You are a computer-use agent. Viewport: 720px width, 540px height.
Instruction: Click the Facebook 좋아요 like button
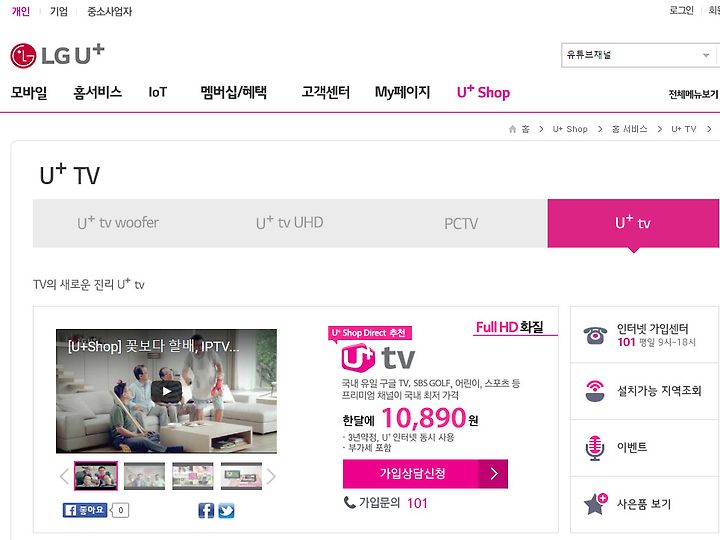(85, 510)
